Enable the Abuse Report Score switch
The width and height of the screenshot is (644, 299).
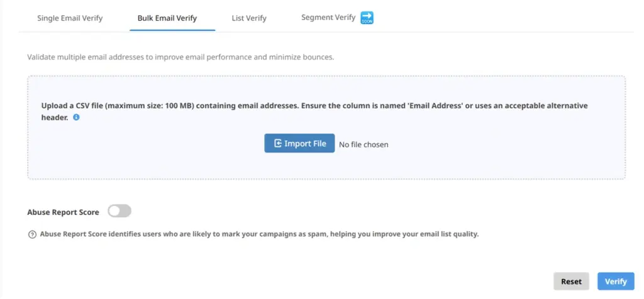pos(119,211)
